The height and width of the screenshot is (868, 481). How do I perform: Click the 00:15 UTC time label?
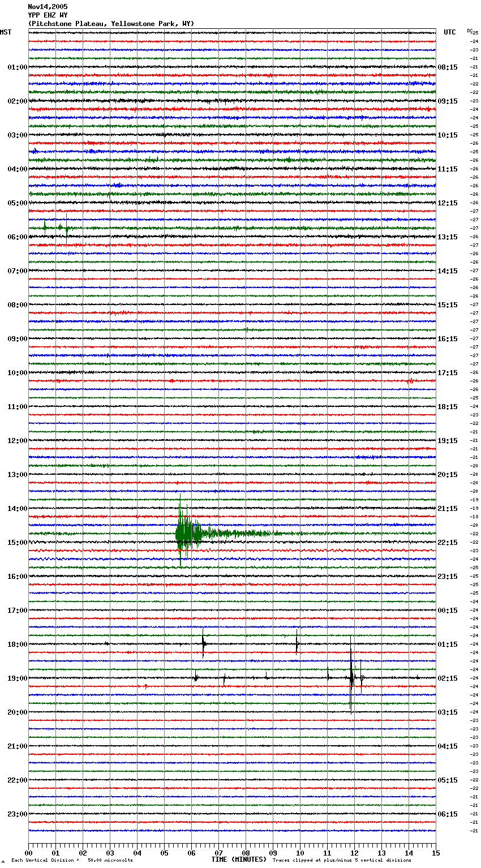(x=448, y=611)
